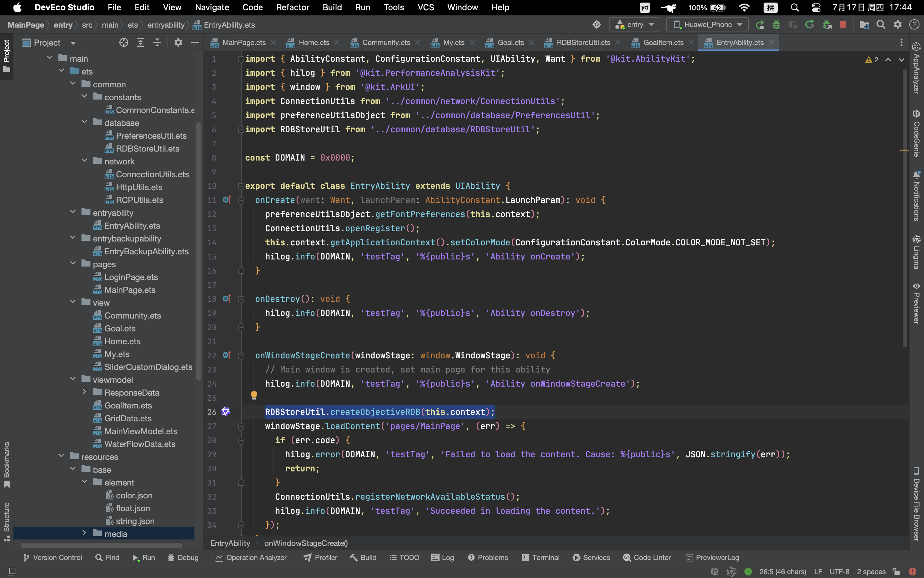
Task: Open the CodeGenie side panel
Action: tap(916, 133)
